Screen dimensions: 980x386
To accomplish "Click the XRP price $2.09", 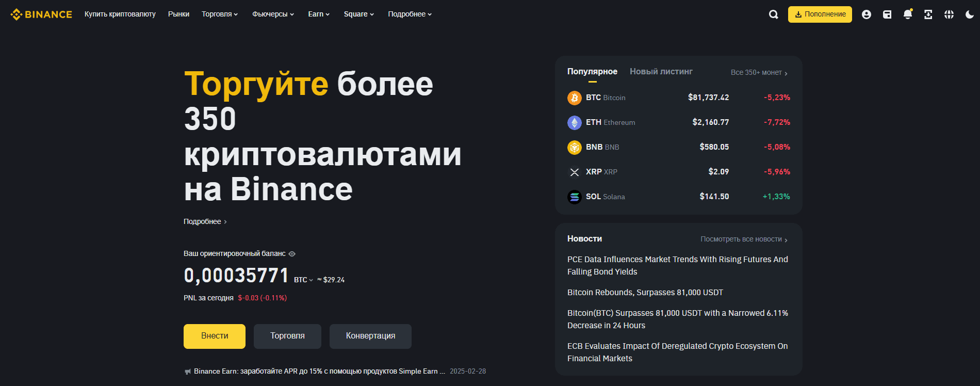I will 718,172.
